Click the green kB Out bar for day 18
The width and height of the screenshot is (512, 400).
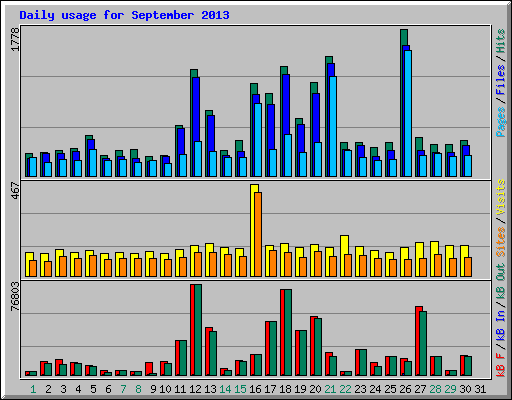tap(288, 333)
